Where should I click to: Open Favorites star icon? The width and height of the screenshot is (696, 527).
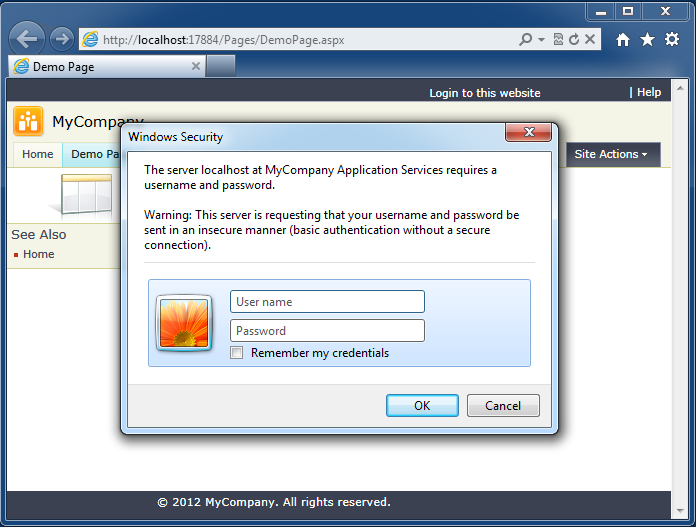point(647,39)
